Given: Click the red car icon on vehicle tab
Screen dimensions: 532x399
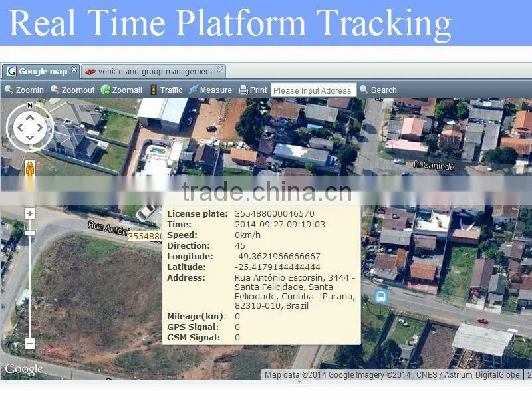Looking at the screenshot, I should pyautogui.click(x=90, y=72).
